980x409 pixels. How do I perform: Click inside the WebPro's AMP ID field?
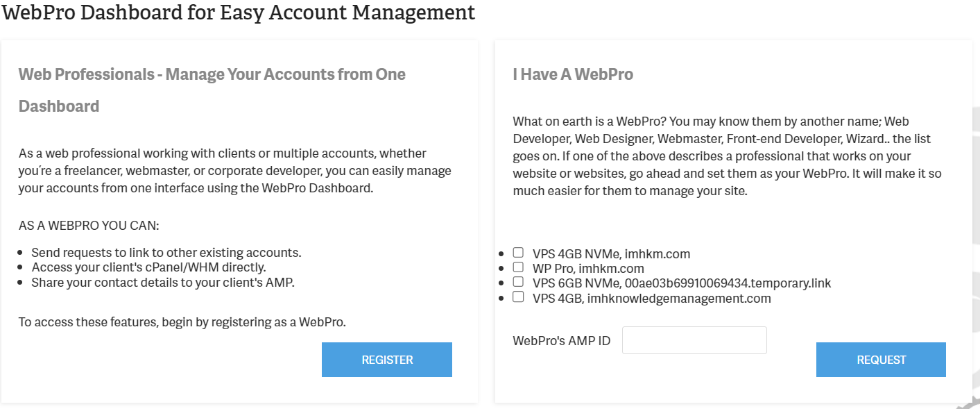(694, 340)
